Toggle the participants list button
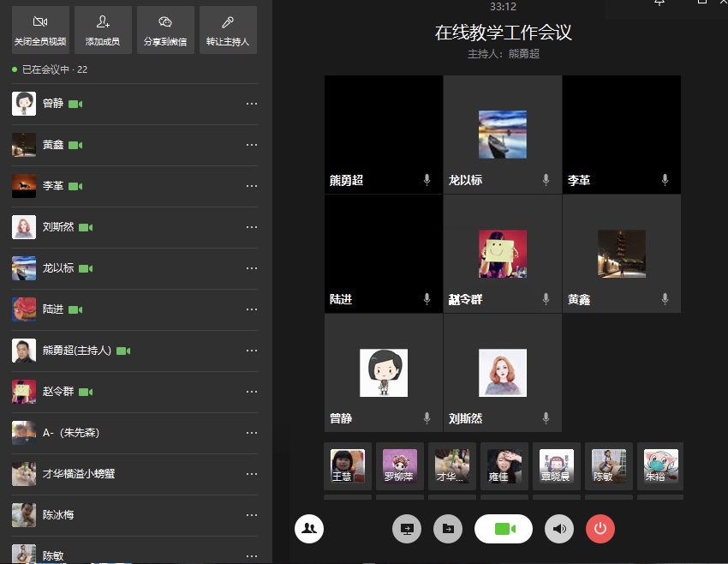 pyautogui.click(x=309, y=530)
